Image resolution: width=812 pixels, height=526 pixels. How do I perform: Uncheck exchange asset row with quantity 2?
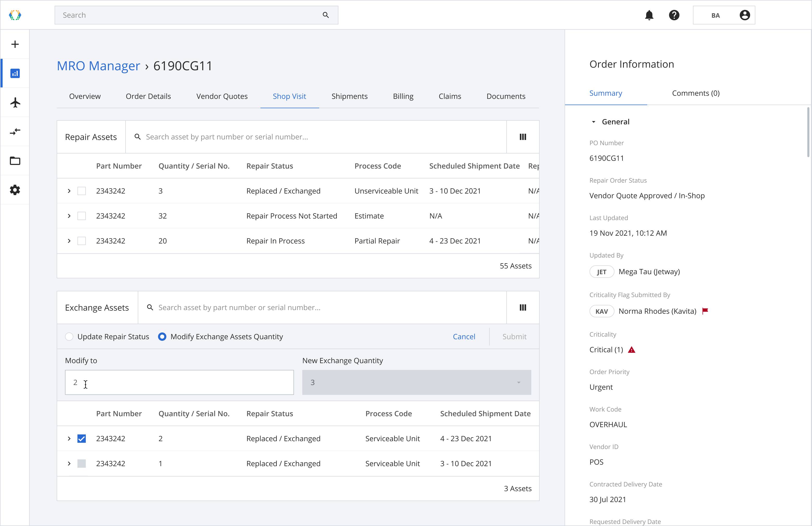click(x=82, y=439)
